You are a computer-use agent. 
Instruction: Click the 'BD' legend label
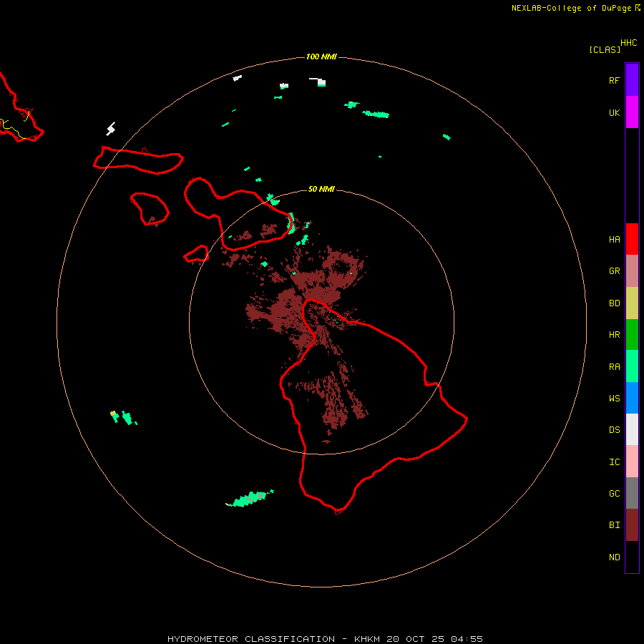(x=615, y=303)
